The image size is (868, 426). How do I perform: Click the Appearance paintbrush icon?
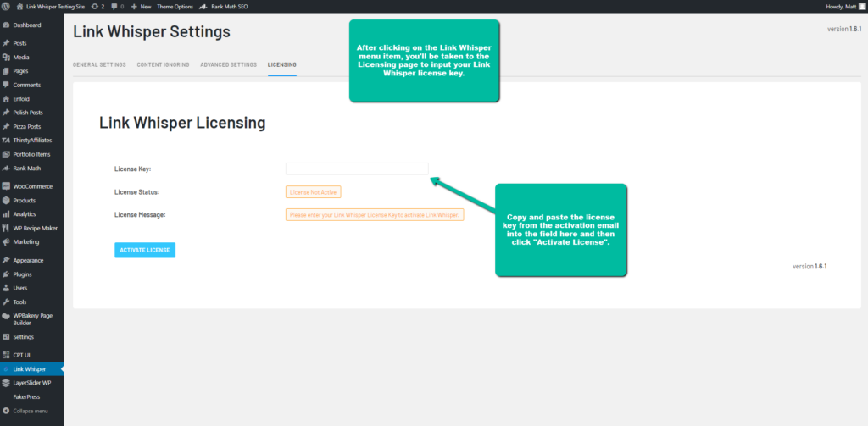pos(6,261)
